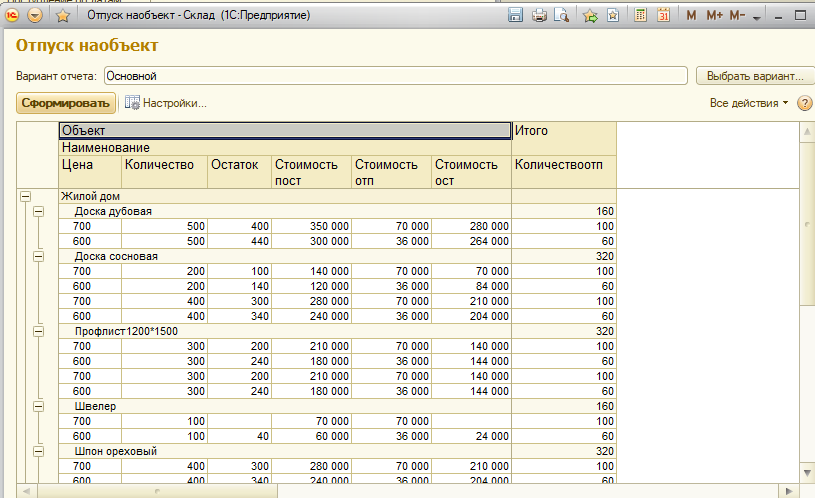Open help with the question mark icon
The width and height of the screenshot is (815, 498).
click(804, 103)
